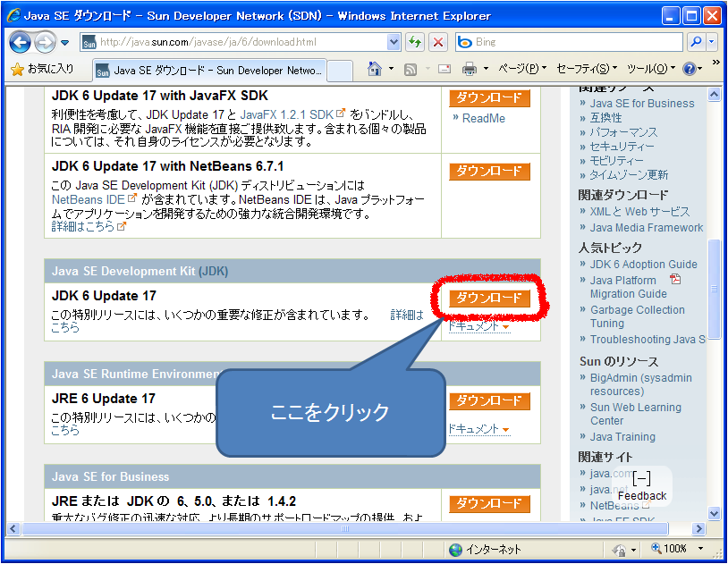This screenshot has width=728, height=564.
Task: Refresh the page with the green arrows icon
Action: click(415, 42)
